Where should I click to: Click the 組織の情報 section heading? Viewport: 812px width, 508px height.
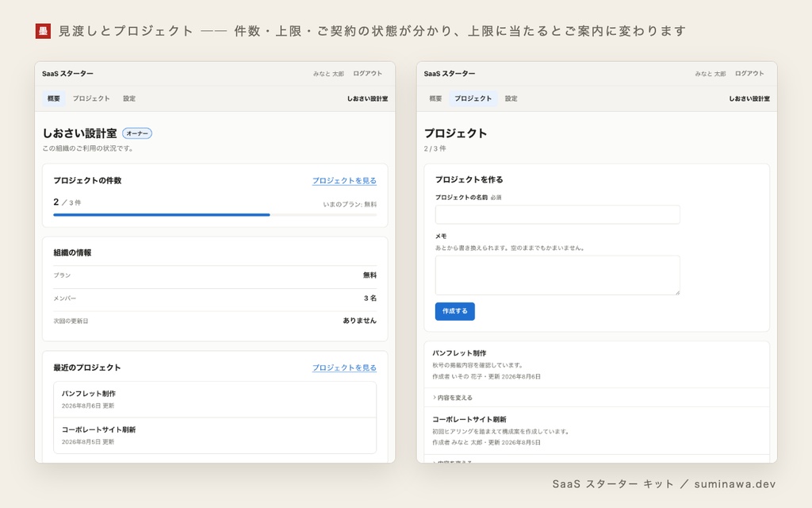[x=72, y=253]
